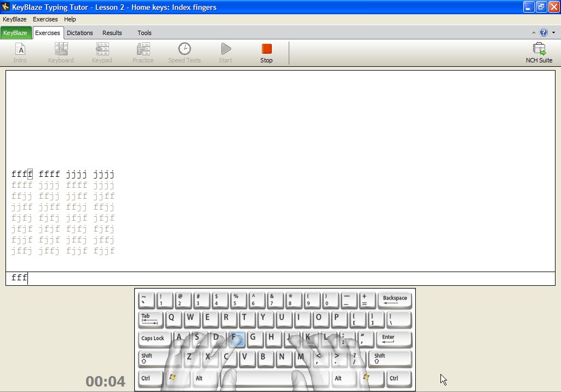This screenshot has height=392, width=561.
Task: Open the Keyboard lessons icon
Action: (x=60, y=52)
